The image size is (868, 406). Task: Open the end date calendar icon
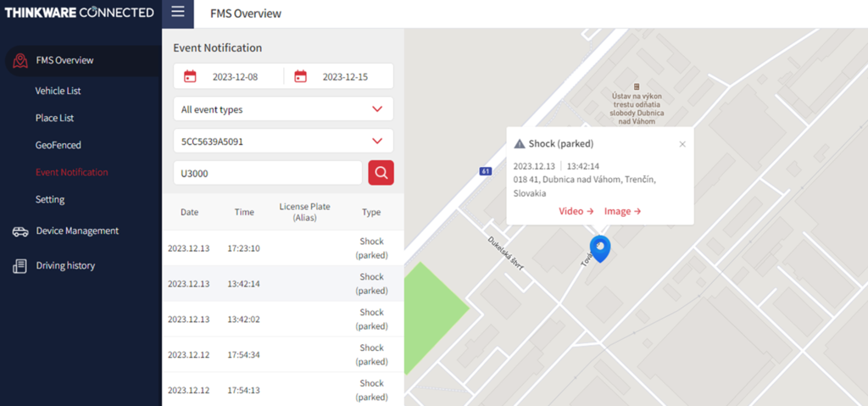pyautogui.click(x=300, y=76)
